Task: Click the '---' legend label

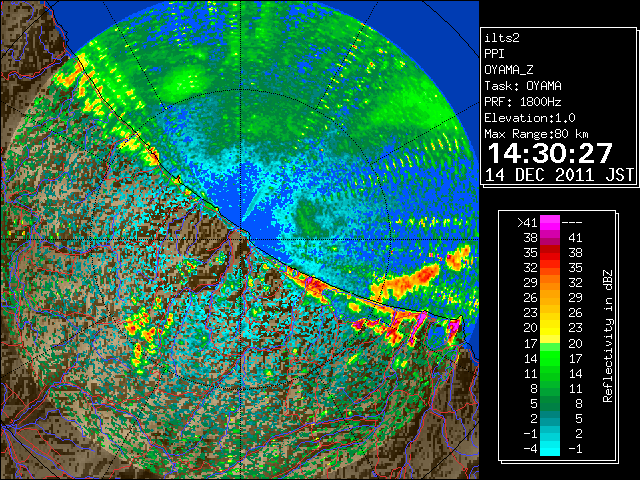Action: pyautogui.click(x=572, y=223)
